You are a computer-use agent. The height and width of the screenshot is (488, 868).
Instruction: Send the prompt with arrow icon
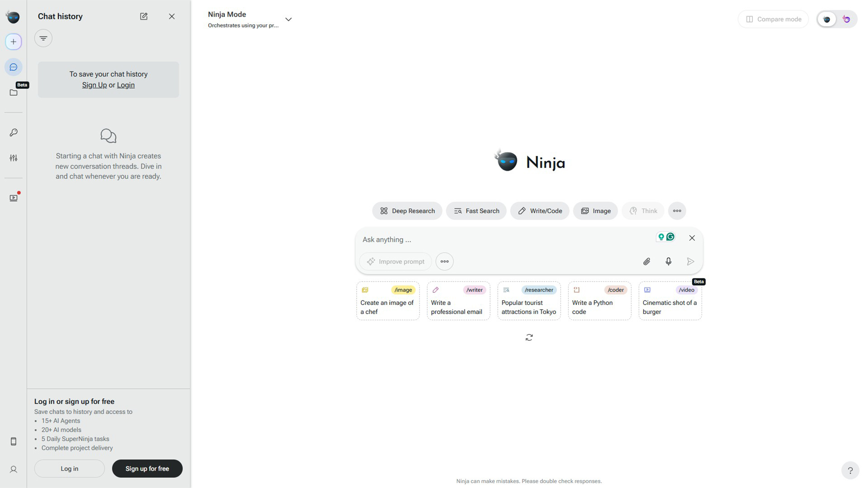(690, 262)
